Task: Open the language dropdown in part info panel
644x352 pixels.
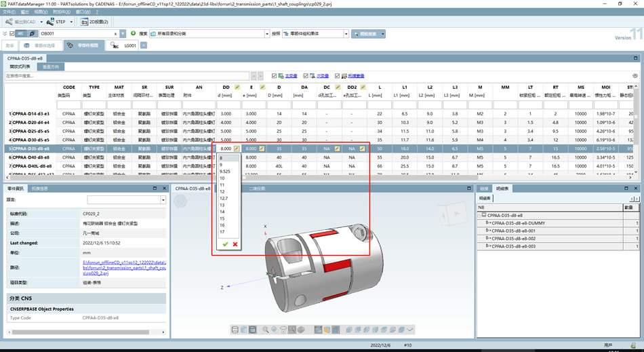Action: 163,200
